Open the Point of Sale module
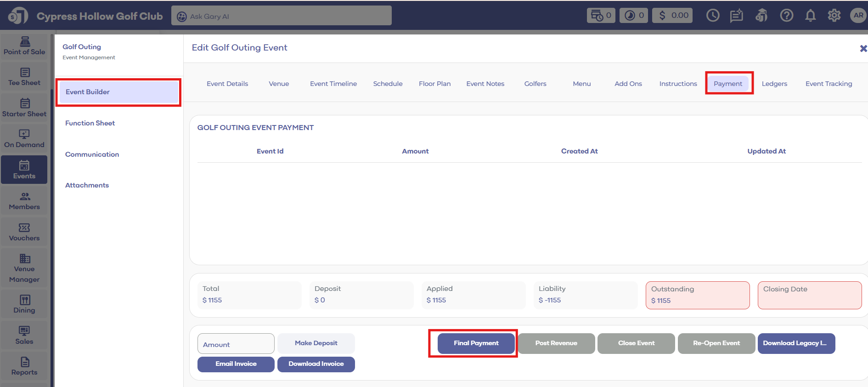This screenshot has height=387, width=868. 24,46
